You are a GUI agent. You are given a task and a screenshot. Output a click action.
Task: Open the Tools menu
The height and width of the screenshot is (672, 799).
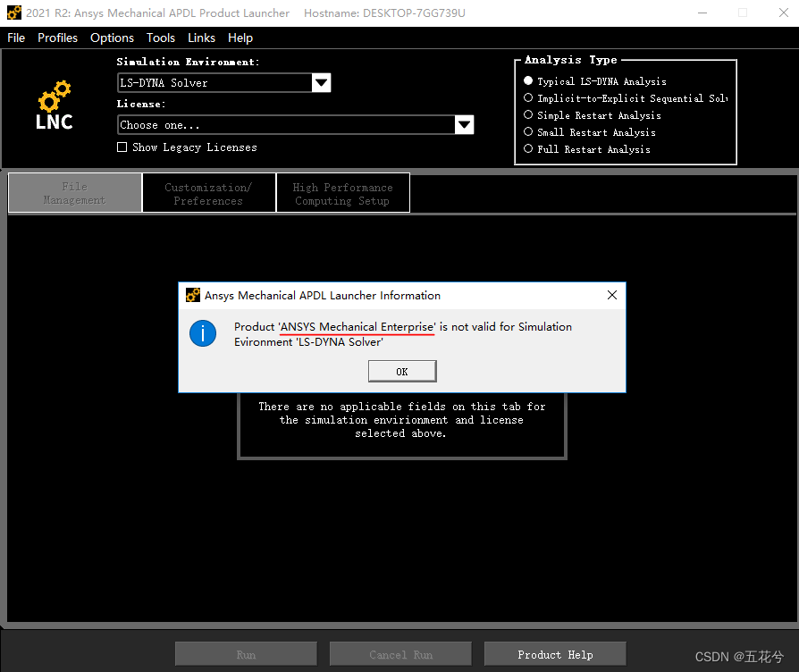(161, 38)
